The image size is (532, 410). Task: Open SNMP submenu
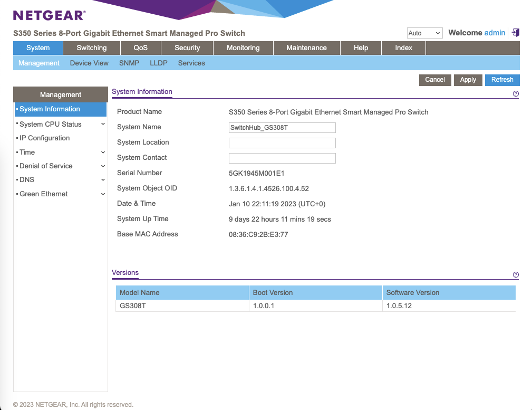pyautogui.click(x=129, y=63)
